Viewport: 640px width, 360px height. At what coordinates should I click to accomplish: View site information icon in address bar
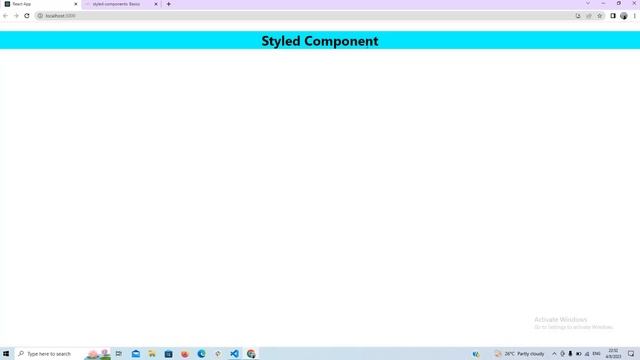click(x=40, y=16)
